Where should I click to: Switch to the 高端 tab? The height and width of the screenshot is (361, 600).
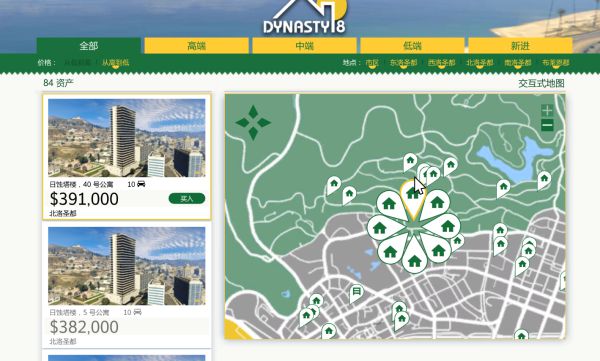[197, 46]
